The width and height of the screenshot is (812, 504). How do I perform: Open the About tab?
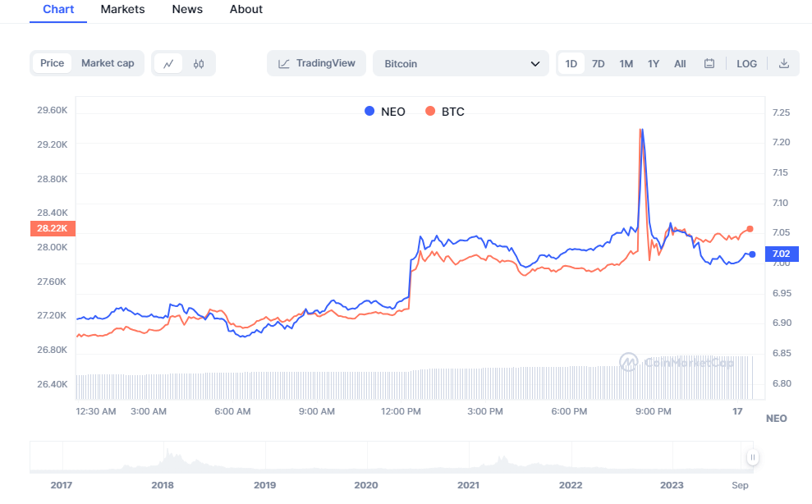(x=246, y=9)
